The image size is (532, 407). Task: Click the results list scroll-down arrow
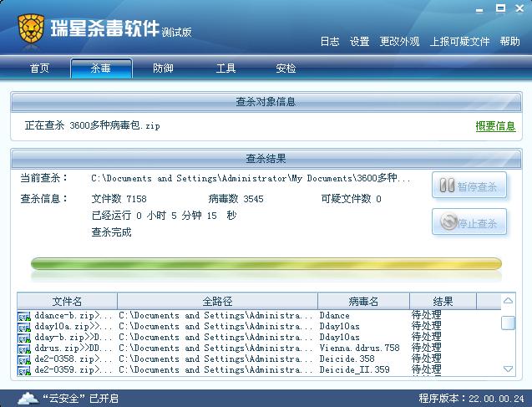click(508, 369)
